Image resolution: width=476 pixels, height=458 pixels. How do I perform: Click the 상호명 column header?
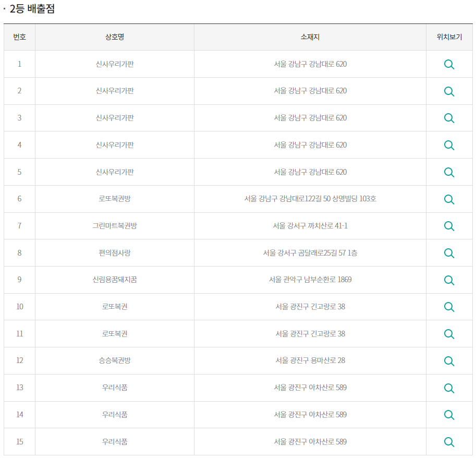[115, 37]
